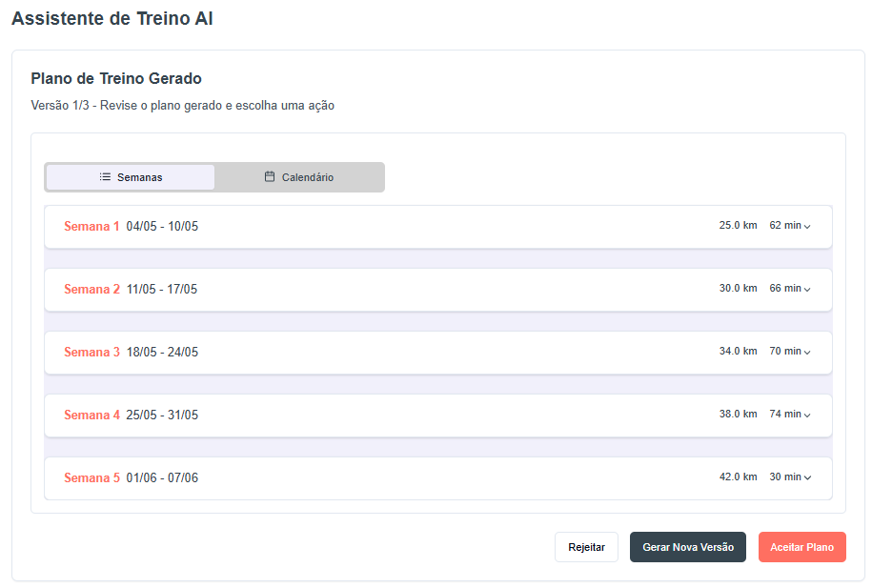Select the Semana 1 title label
872x588 pixels.
[91, 227]
